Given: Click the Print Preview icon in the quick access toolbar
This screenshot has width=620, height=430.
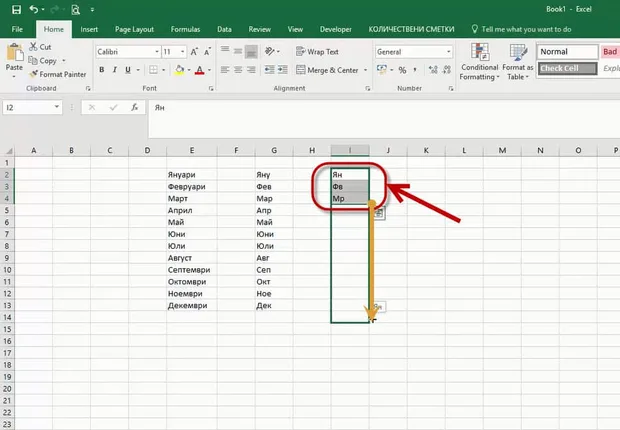Looking at the screenshot, I should [x=75, y=9].
